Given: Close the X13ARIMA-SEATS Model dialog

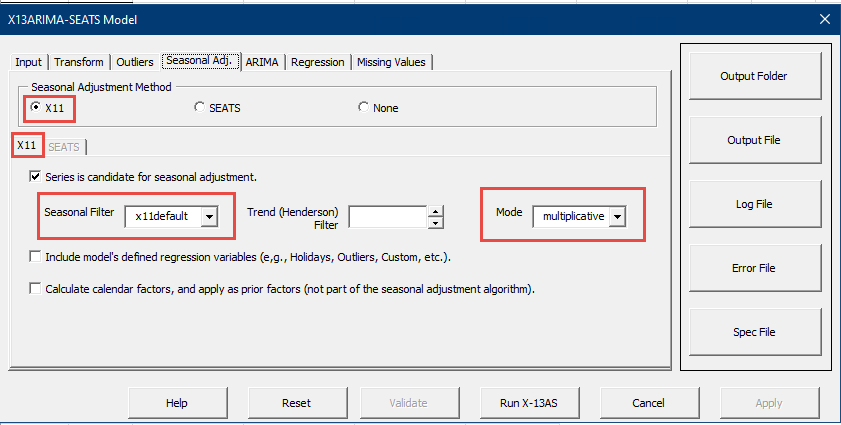Looking at the screenshot, I should 825,19.
